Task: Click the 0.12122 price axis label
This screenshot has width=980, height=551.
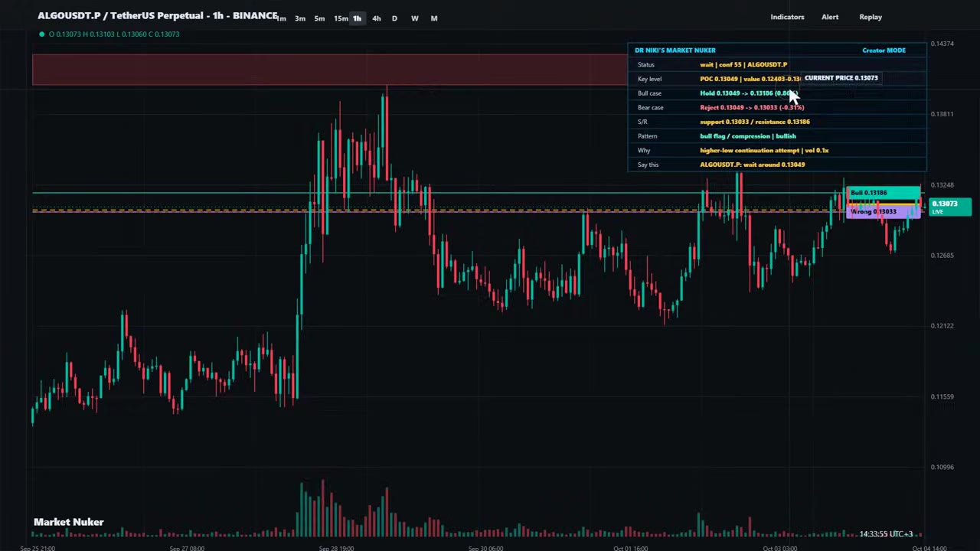Action: [x=942, y=326]
